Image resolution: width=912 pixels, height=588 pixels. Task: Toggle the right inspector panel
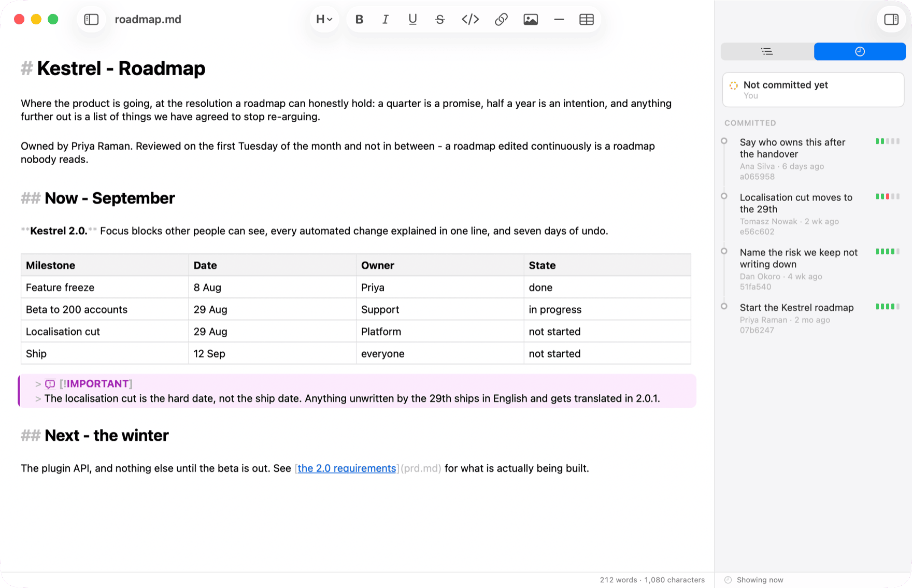click(891, 20)
